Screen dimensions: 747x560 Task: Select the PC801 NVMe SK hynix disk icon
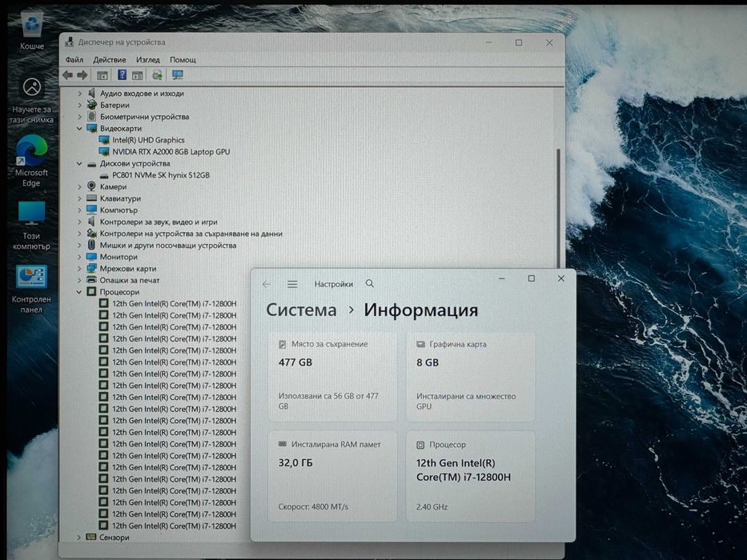104,175
